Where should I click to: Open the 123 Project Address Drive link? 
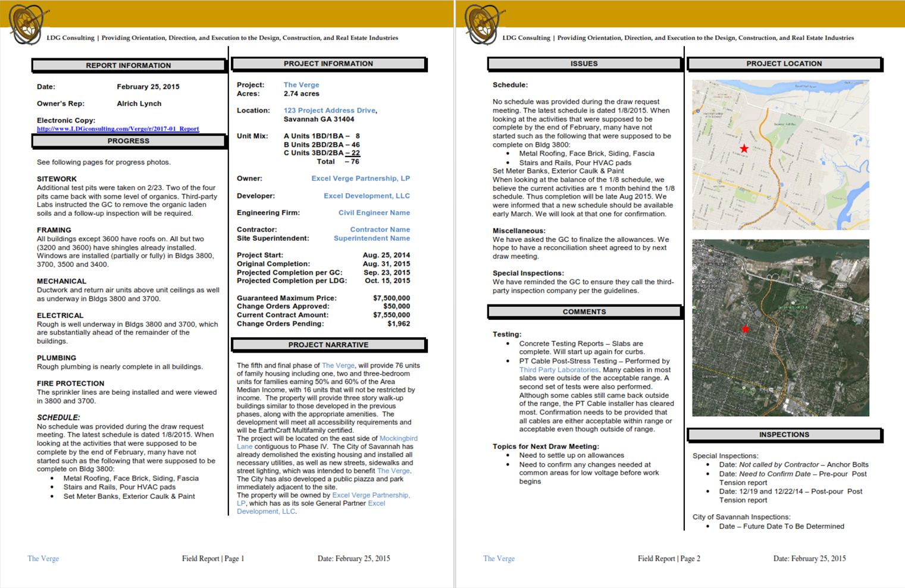coord(329,111)
